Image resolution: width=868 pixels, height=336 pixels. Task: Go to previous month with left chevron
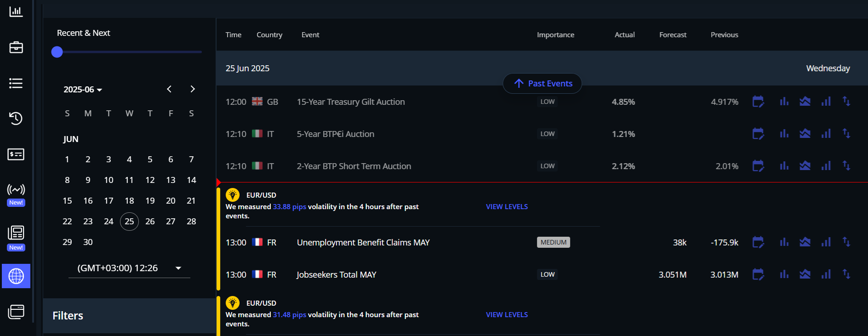(x=169, y=89)
